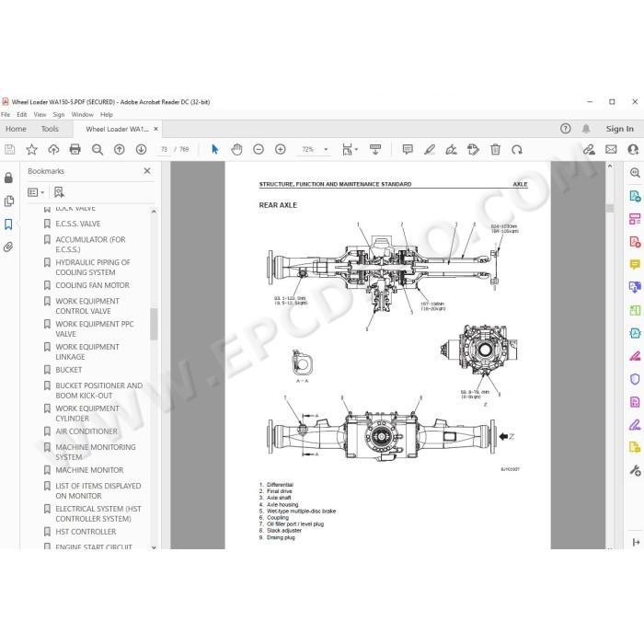This screenshot has height=644, width=644.
Task: Choose the selection arrow tool
Action: click(214, 149)
